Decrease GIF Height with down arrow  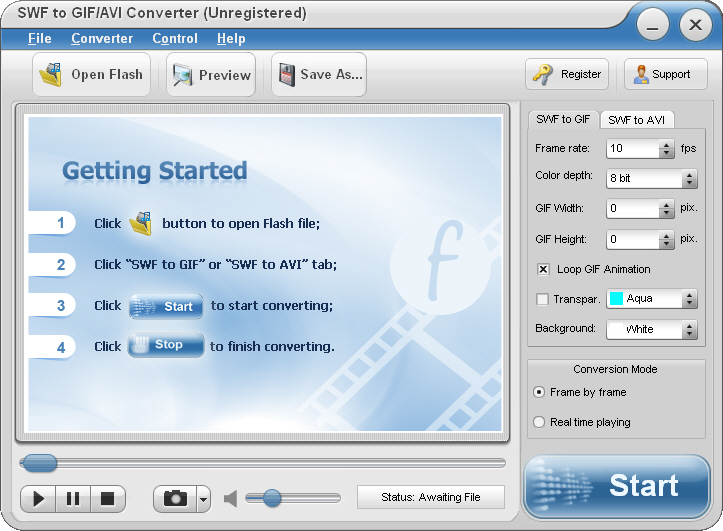tap(666, 244)
